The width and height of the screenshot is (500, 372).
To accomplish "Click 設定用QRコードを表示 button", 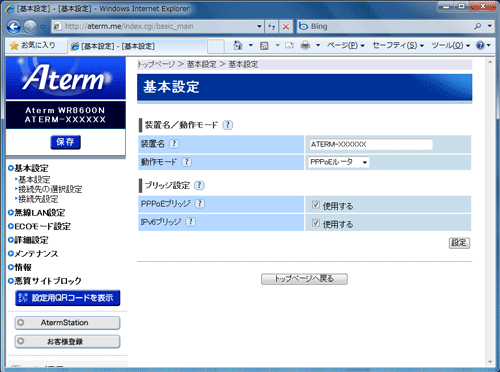I will pyautogui.click(x=67, y=298).
